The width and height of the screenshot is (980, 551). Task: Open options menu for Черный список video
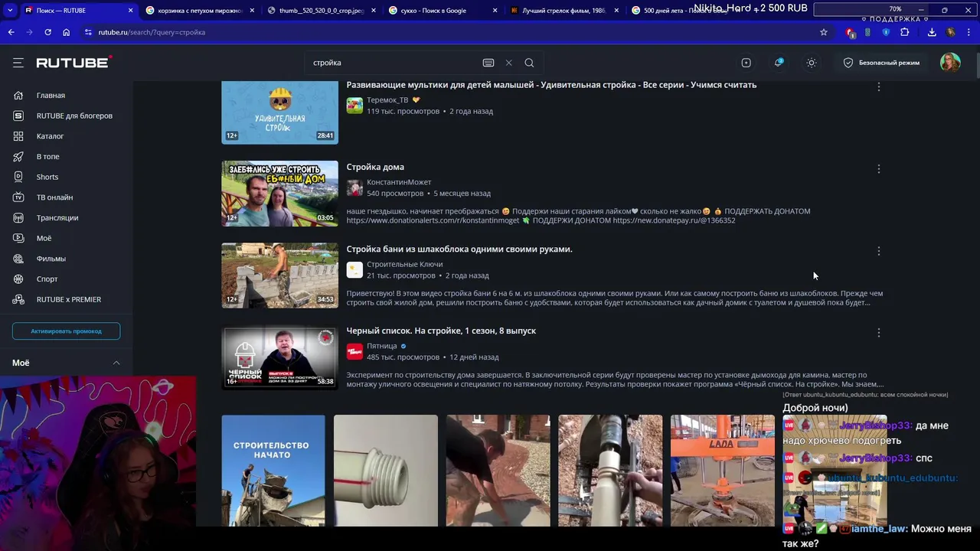pos(879,333)
